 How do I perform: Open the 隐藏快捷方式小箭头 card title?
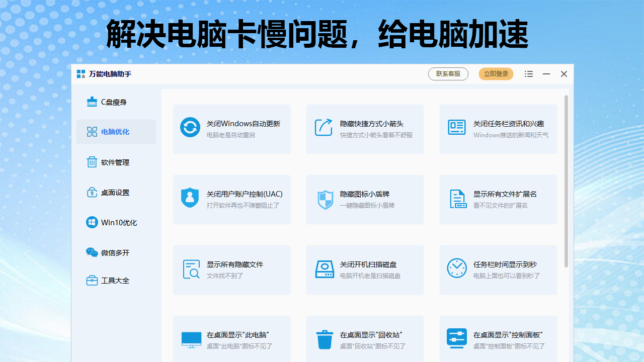click(372, 124)
